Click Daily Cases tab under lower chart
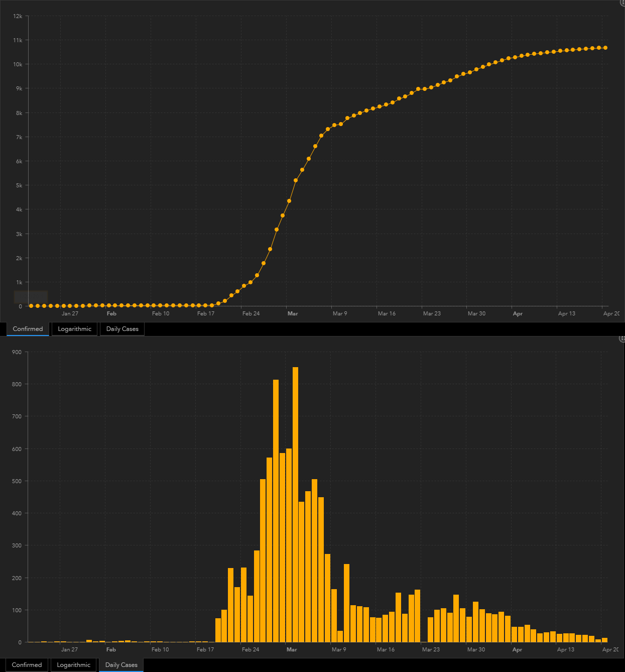 (121, 665)
